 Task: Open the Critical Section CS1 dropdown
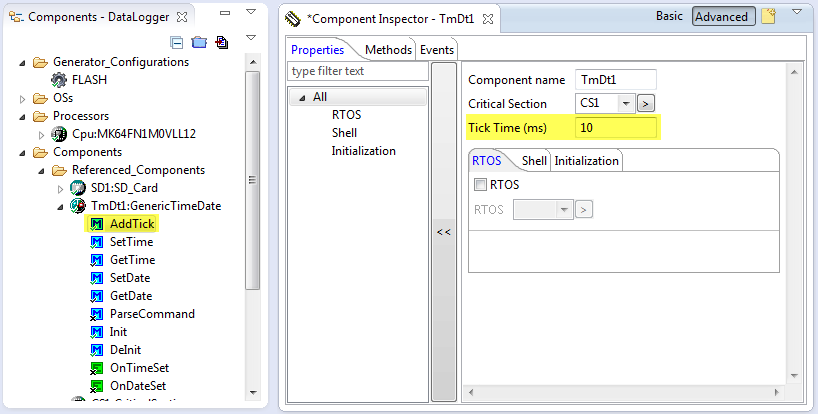click(626, 103)
